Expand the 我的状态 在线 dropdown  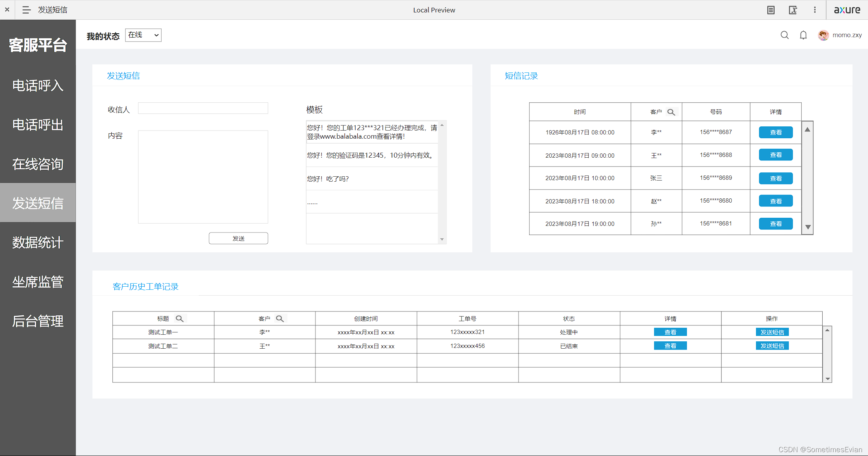tap(143, 35)
